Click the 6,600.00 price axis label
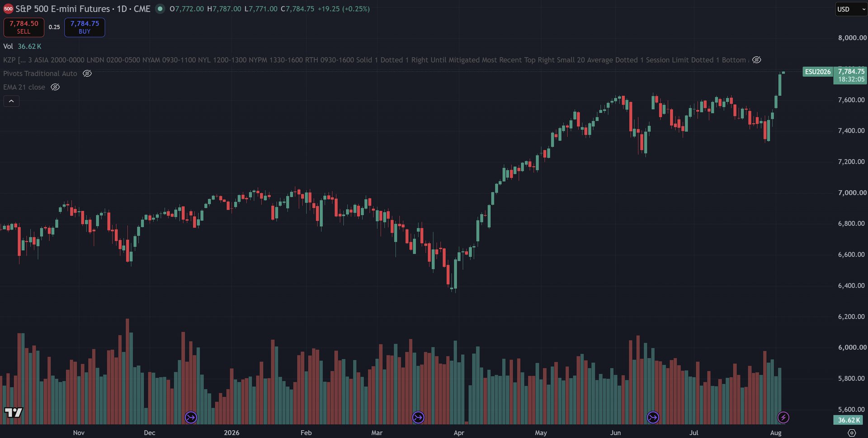The image size is (868, 438). (852, 254)
